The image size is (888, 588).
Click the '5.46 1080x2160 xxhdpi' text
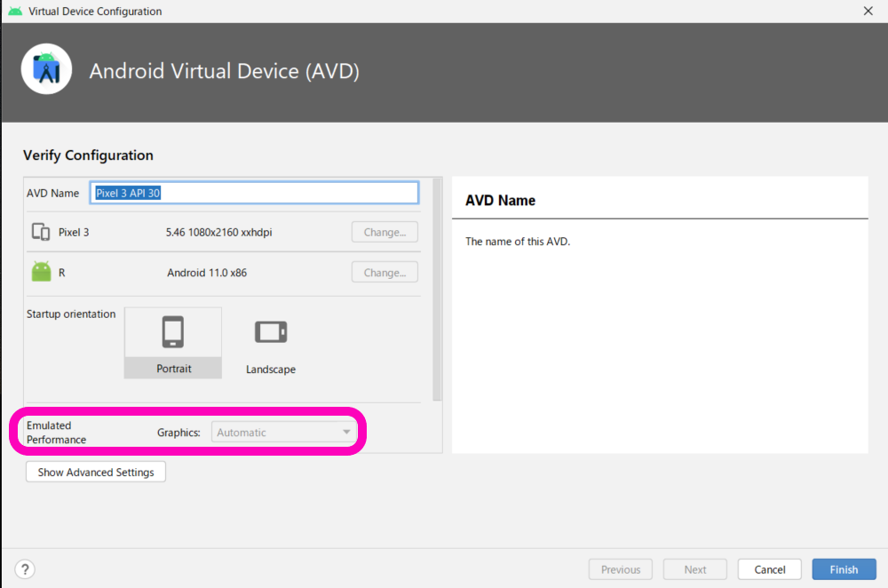(x=218, y=232)
